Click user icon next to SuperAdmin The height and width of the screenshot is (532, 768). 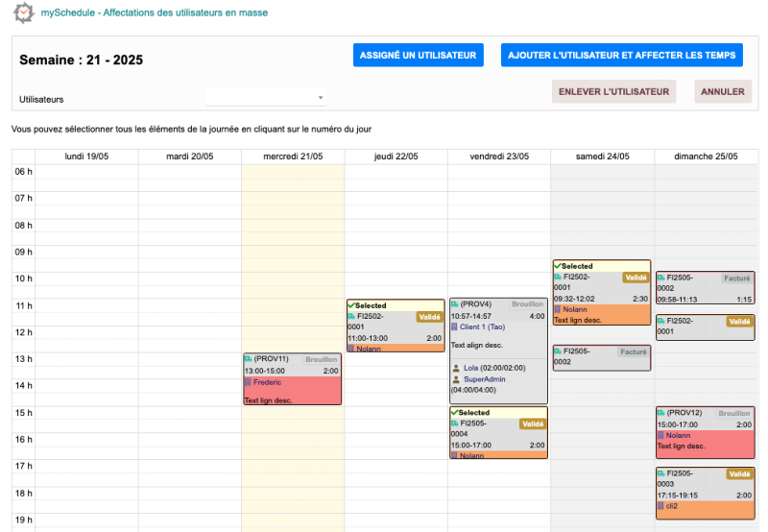click(455, 379)
